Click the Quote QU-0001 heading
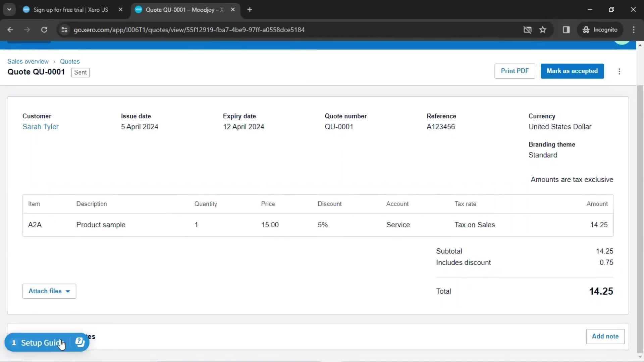The image size is (644, 362). coord(36,72)
